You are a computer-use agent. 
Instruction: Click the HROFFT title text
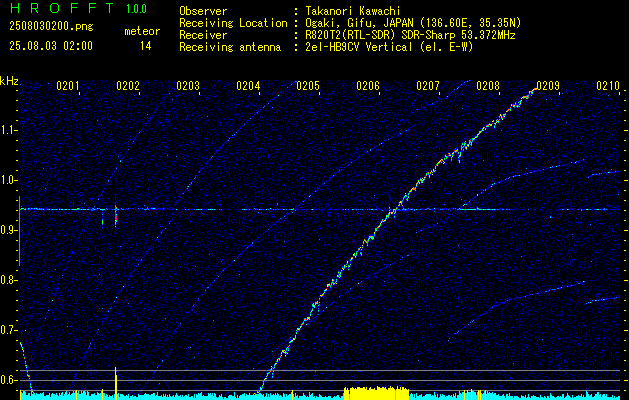coord(61,8)
